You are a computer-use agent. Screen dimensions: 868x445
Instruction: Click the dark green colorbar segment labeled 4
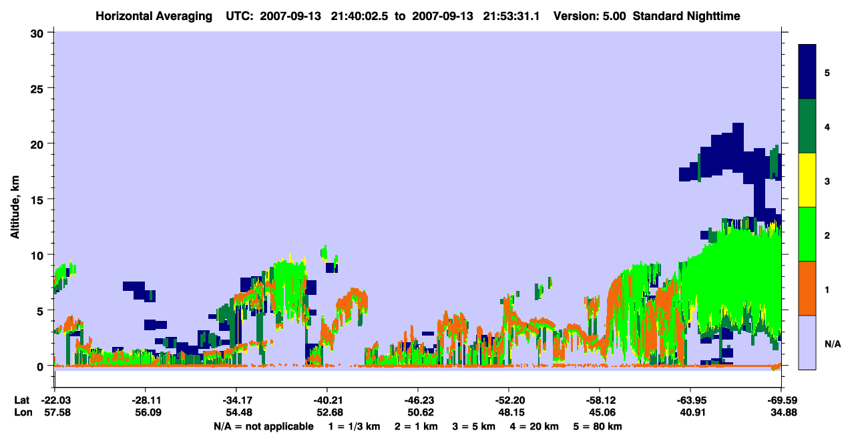click(x=807, y=126)
